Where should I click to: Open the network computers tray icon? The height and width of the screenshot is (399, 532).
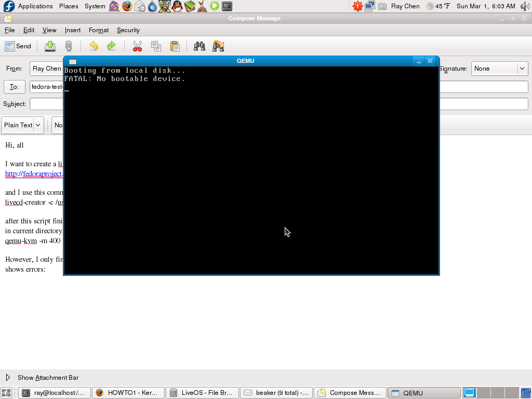click(370, 6)
